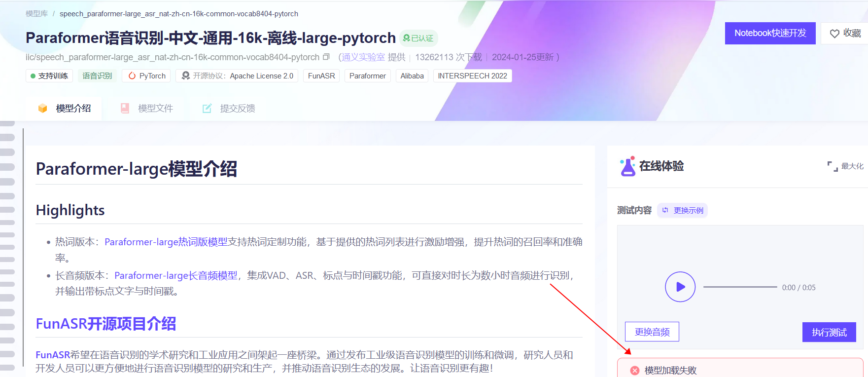This screenshot has width=868, height=377.
Task: Select the 支持训练 tag
Action: click(49, 75)
